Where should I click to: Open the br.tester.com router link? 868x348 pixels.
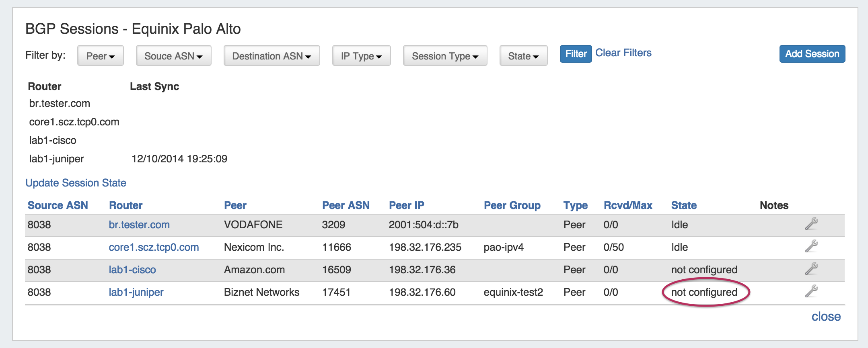pos(139,225)
